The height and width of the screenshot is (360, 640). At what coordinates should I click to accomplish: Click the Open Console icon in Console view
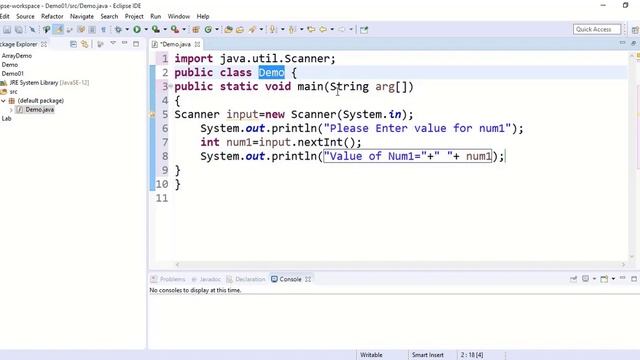point(604,279)
